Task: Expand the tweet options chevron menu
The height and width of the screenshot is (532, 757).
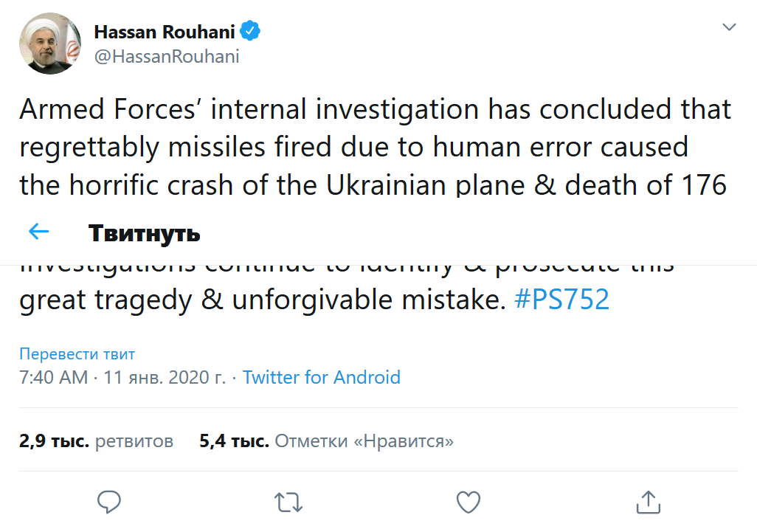Action: [x=729, y=28]
